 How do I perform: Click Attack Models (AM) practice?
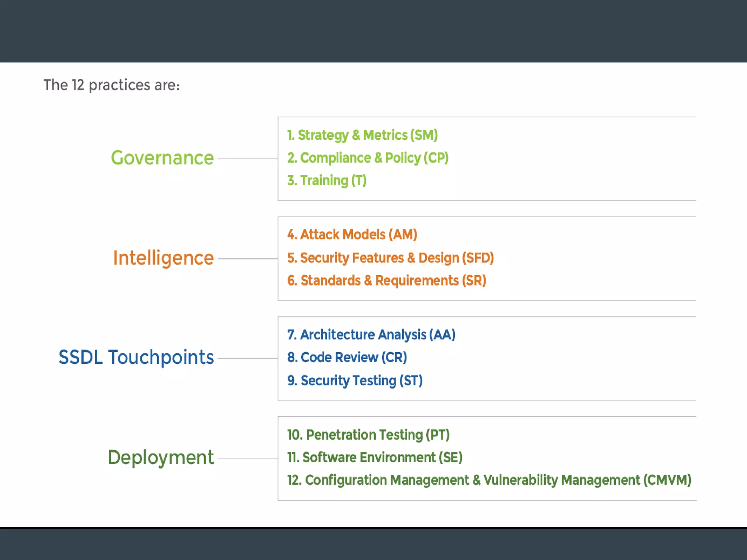352,234
